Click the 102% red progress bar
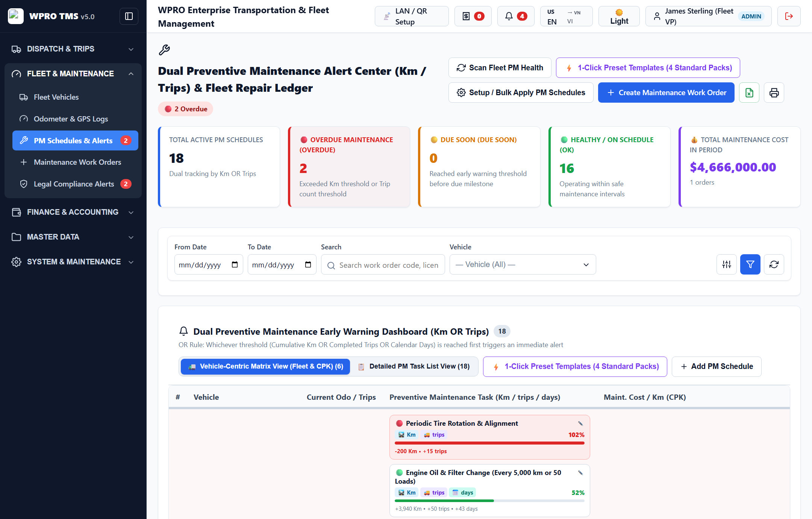Screen dimensions: 812x519 (489, 443)
